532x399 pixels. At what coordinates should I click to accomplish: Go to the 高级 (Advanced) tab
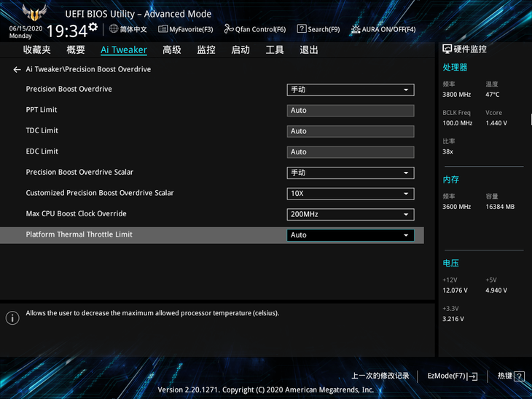pos(172,50)
